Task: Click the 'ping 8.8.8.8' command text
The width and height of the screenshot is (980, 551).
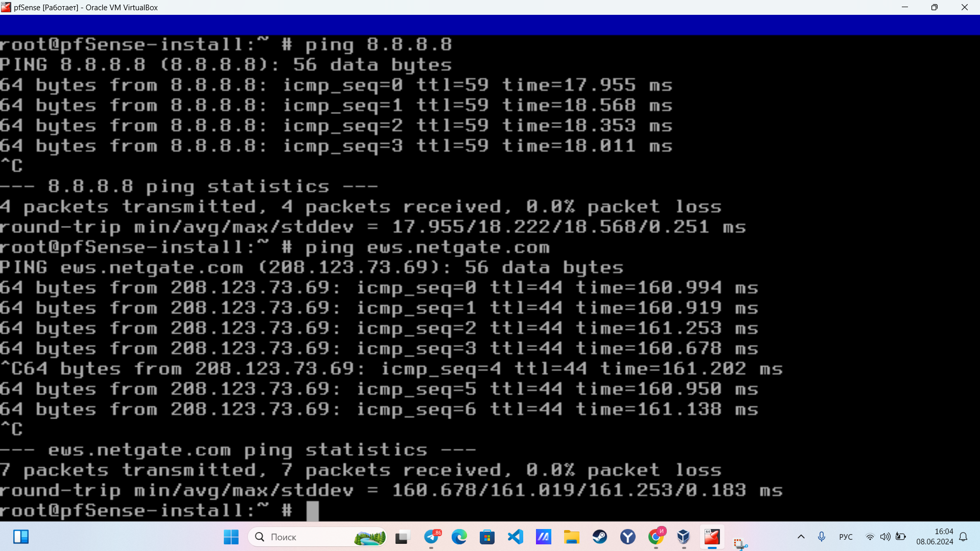Action: [379, 45]
